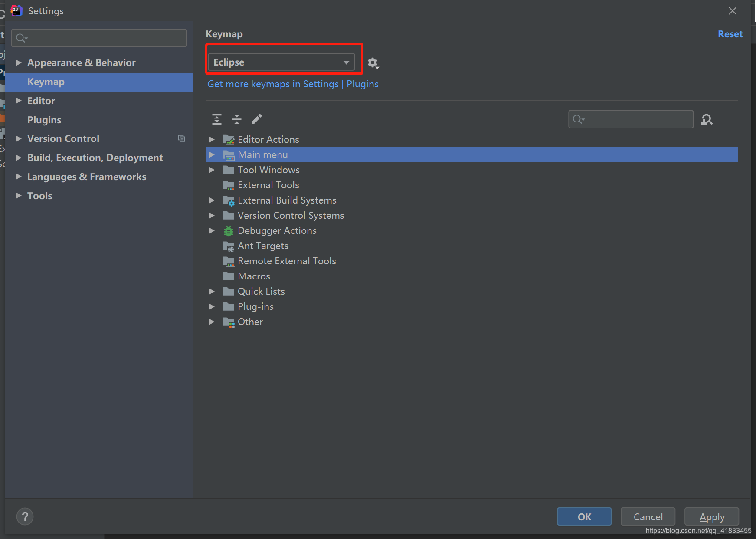This screenshot has height=539, width=756.
Task: Click the Macros folder icon
Action: (229, 276)
